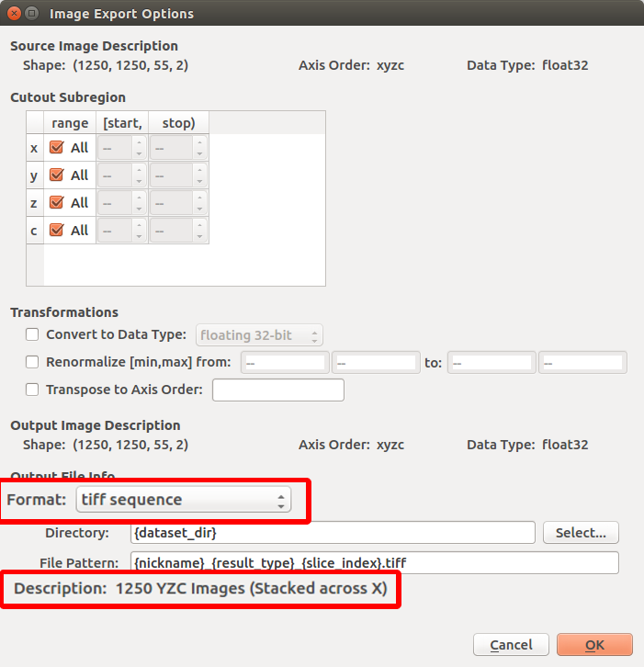Toggle the All checkbox for z axis
The image size is (644, 667).
click(x=57, y=203)
